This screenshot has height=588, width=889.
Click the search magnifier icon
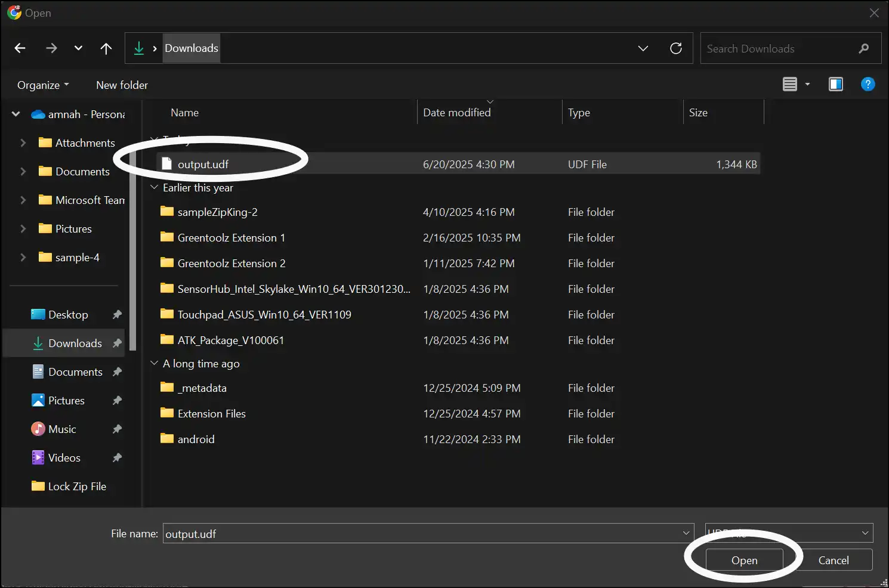[864, 48]
